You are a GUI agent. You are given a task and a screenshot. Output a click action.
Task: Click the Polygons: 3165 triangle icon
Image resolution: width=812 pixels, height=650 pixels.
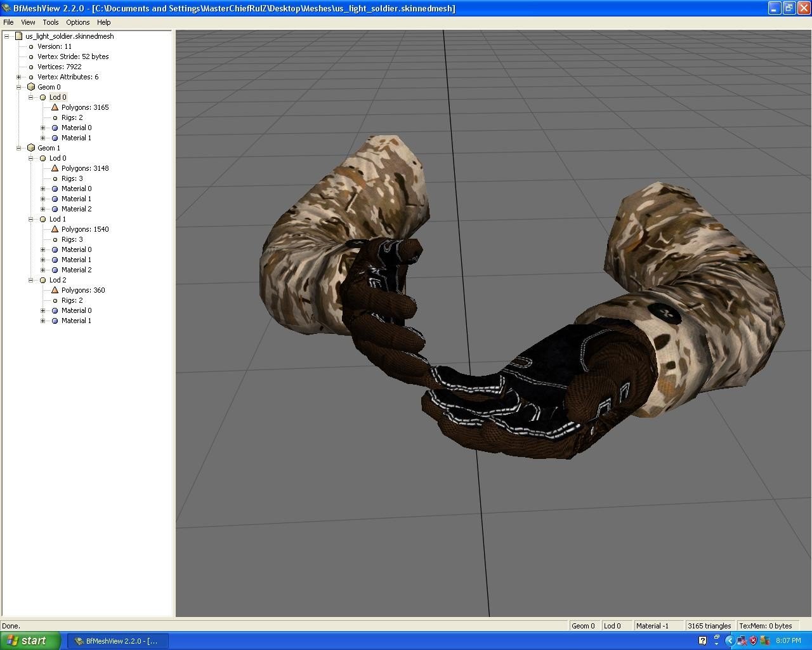tap(55, 107)
